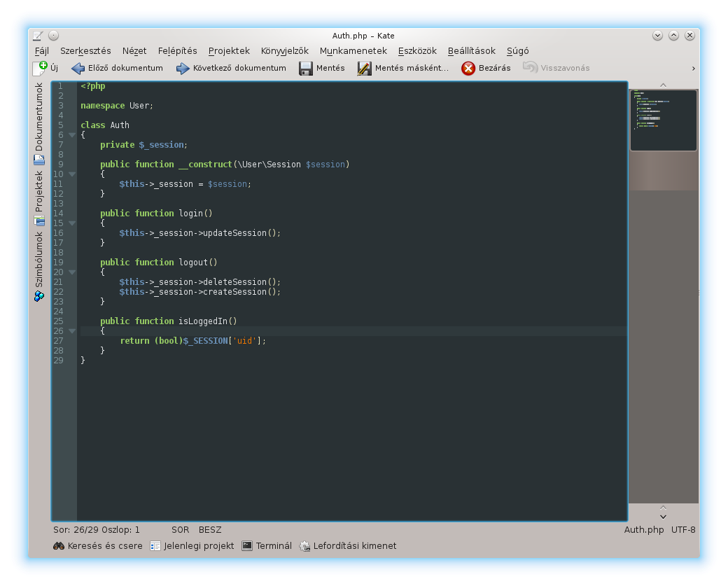Click line number 29 in the gutter

click(58, 361)
